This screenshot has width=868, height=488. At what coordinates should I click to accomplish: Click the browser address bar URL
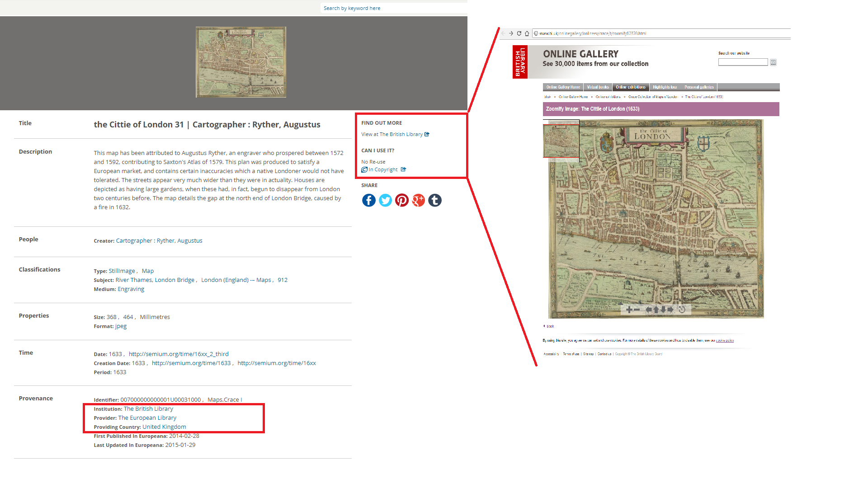pyautogui.click(x=593, y=33)
